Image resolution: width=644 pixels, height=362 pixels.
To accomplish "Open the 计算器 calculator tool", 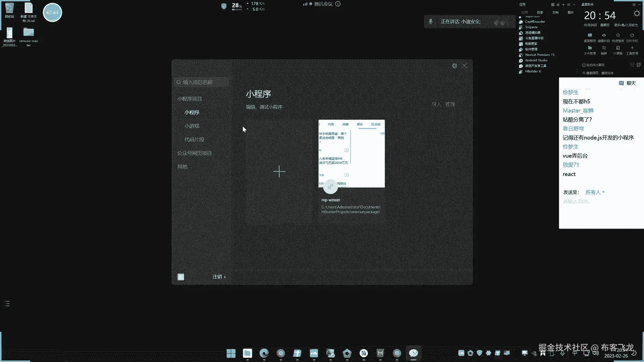I will point(618,48).
